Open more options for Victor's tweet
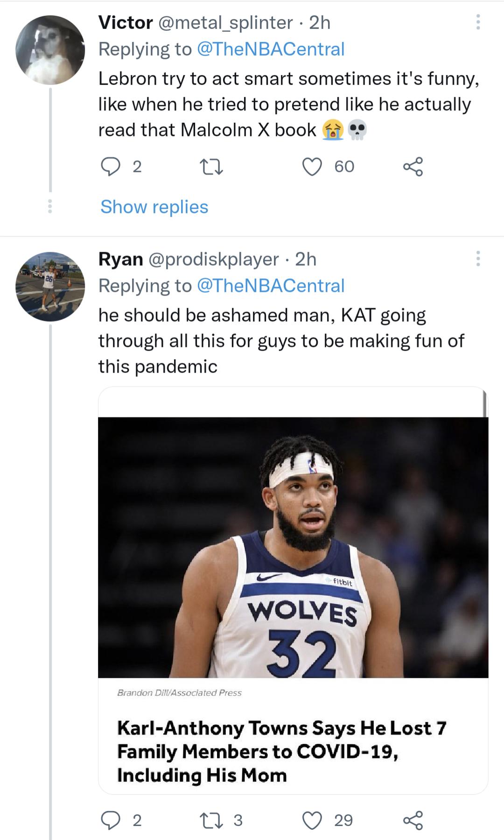 478,22
